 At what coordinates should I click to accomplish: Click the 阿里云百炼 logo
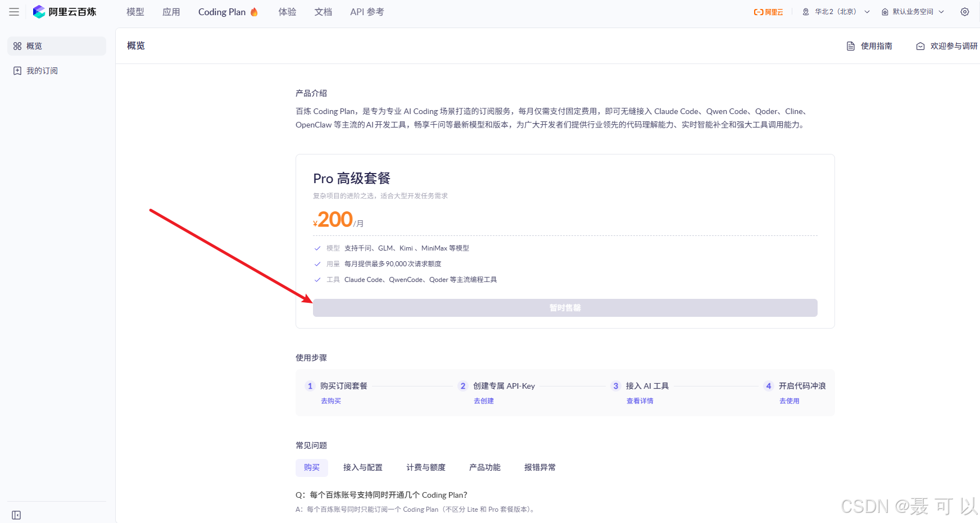65,12
